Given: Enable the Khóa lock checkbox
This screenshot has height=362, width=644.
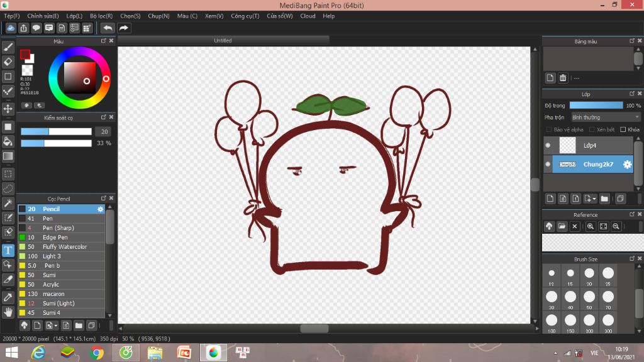Looking at the screenshot, I should (x=623, y=129).
